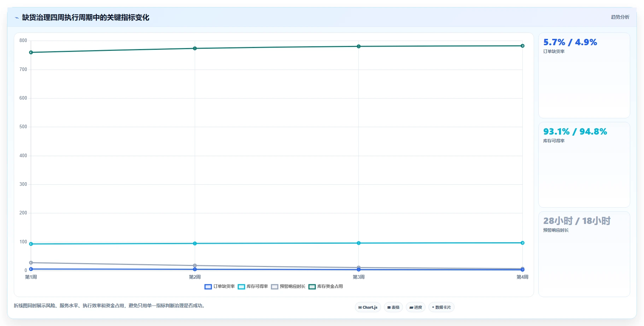Click 预警响应时长 data point at 第2周
The image size is (644, 326).
195,266
